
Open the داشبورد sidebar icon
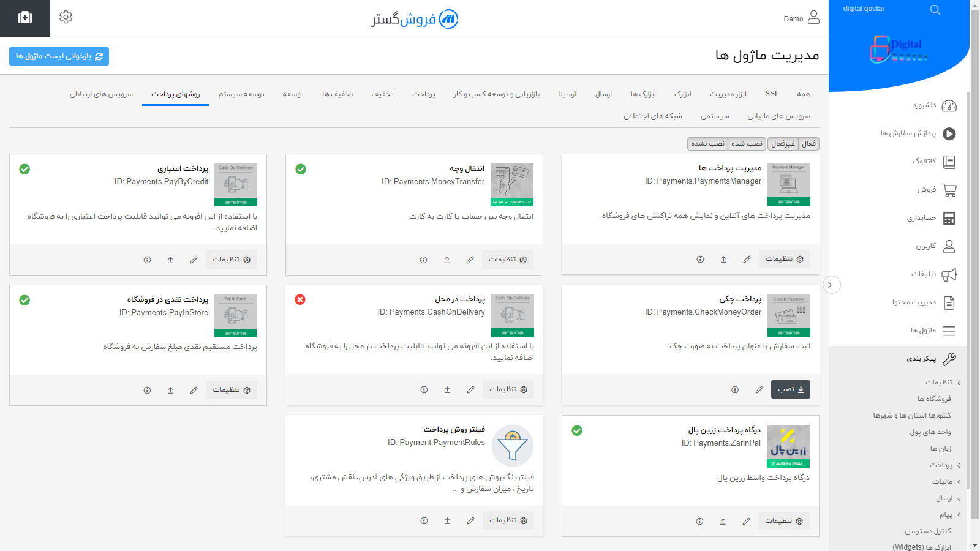pyautogui.click(x=949, y=105)
